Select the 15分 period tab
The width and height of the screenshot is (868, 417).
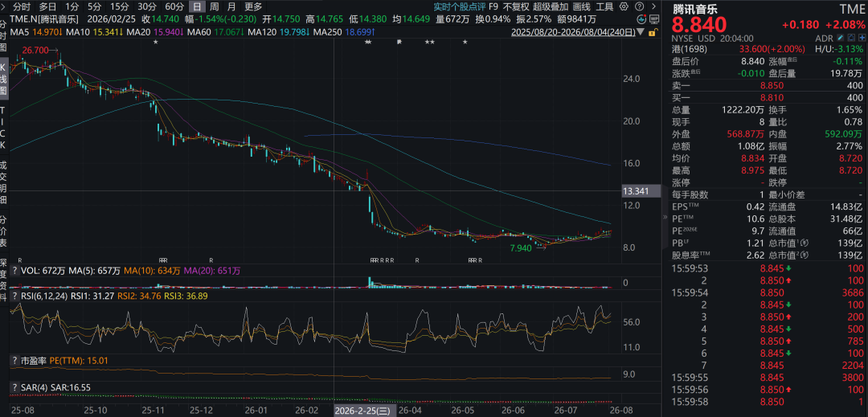[x=119, y=7]
